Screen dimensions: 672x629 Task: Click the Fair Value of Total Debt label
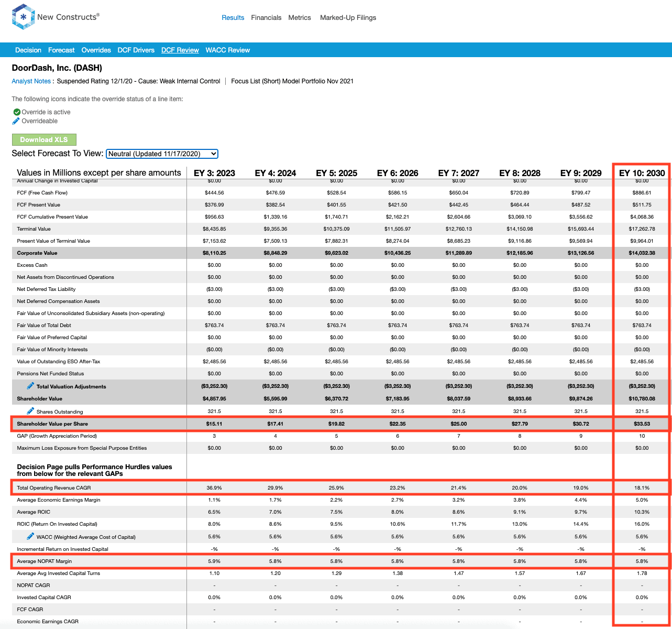44,326
